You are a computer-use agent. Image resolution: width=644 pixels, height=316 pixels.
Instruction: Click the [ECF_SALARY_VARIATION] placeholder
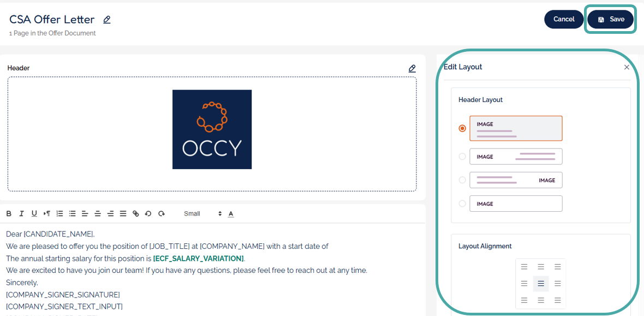tap(199, 259)
